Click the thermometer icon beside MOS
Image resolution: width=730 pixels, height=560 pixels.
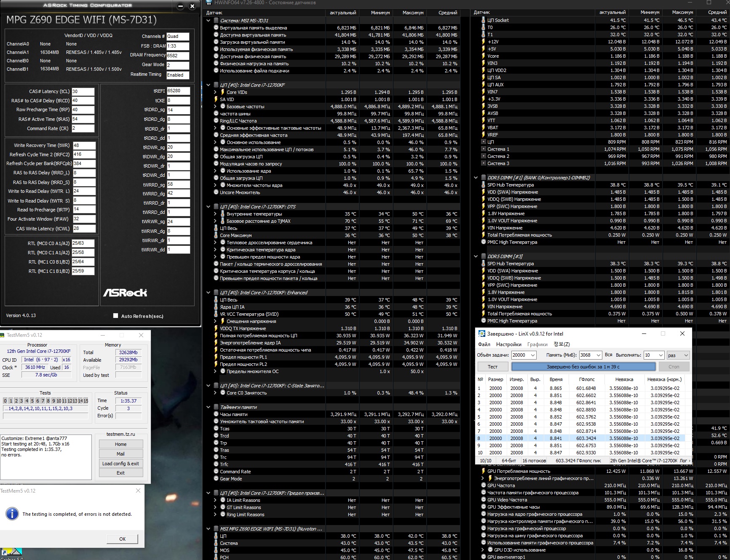pyautogui.click(x=216, y=550)
